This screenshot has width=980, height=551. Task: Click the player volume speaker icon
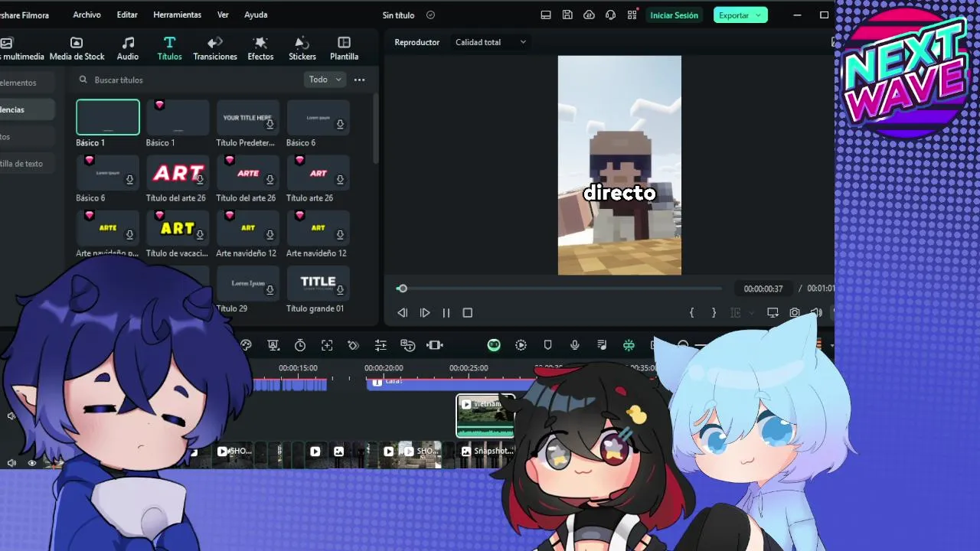click(x=816, y=312)
